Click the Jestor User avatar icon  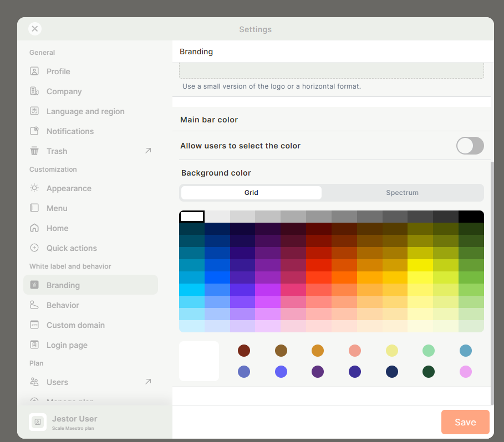click(x=38, y=422)
